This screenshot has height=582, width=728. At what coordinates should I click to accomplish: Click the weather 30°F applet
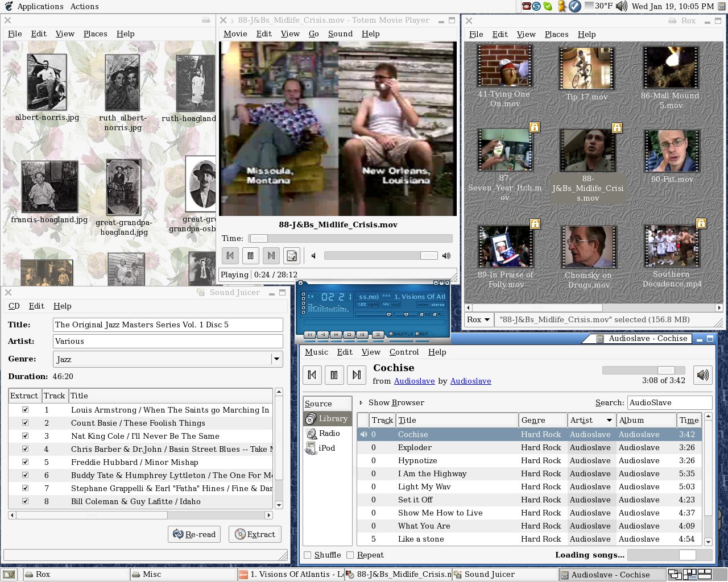(x=598, y=6)
